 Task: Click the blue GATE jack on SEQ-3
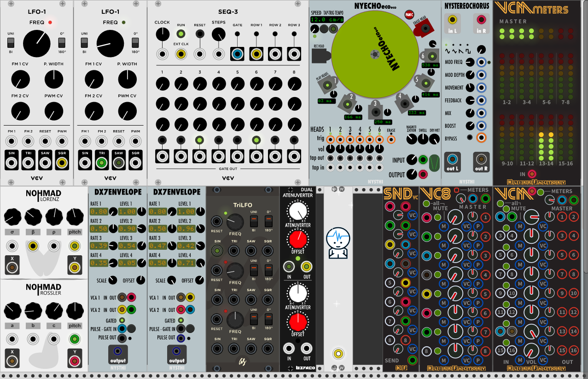(237, 54)
